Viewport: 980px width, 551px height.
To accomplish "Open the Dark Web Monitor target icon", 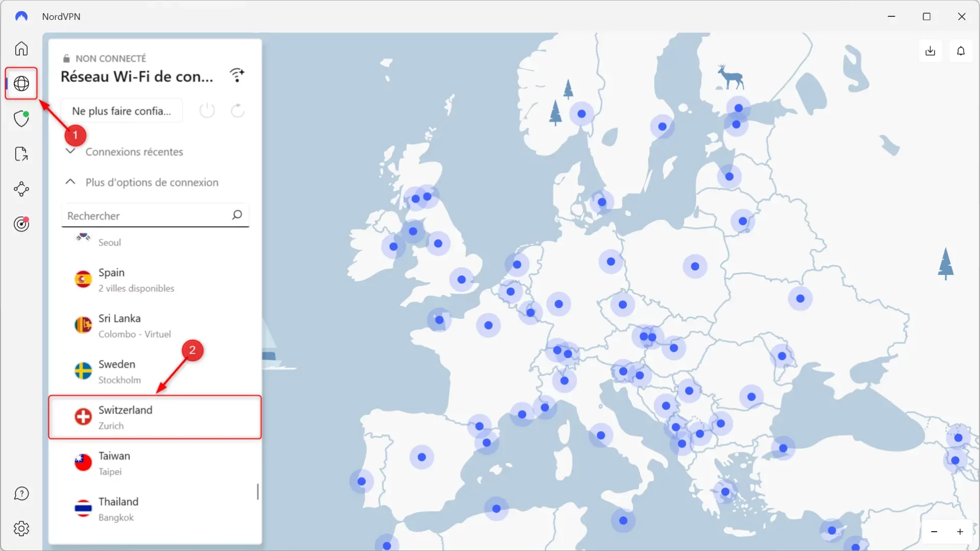I will pyautogui.click(x=21, y=223).
